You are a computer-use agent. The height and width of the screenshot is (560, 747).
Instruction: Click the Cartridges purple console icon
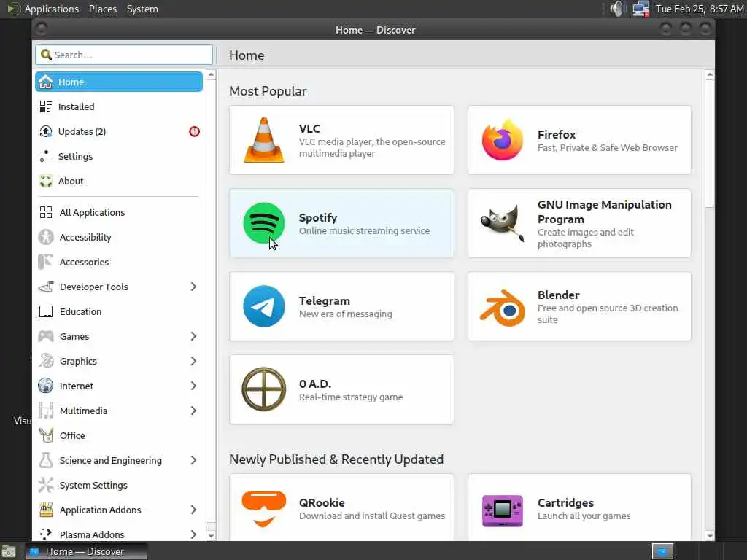pos(502,510)
